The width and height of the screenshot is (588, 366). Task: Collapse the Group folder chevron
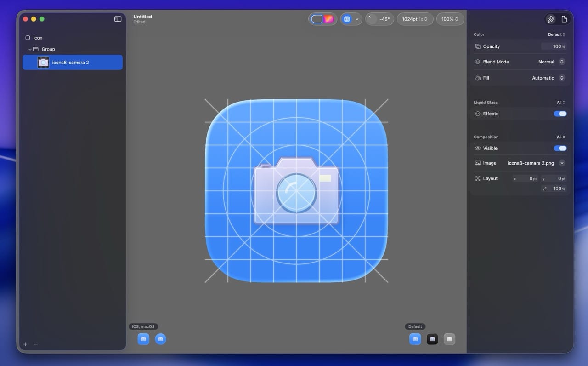pos(30,49)
